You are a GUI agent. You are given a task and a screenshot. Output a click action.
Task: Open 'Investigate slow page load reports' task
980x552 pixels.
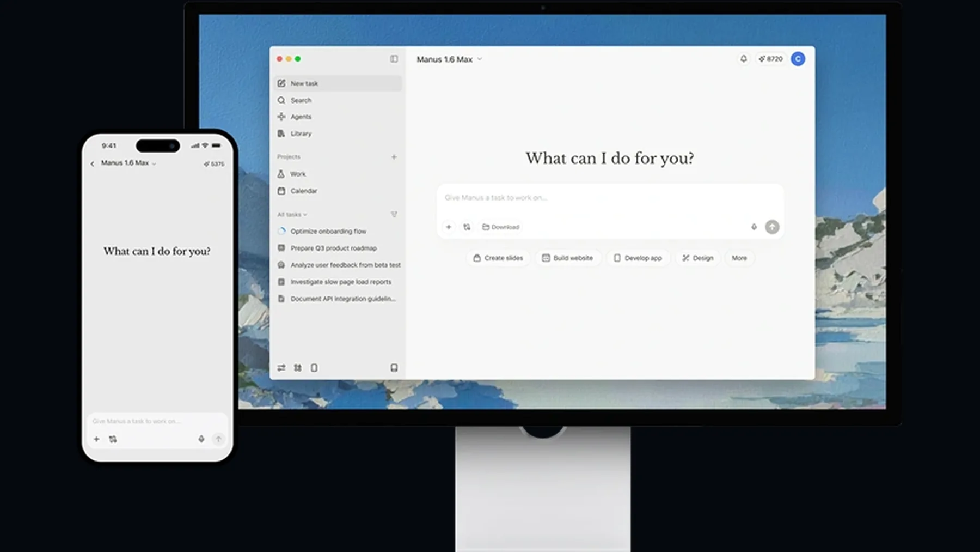pyautogui.click(x=338, y=282)
